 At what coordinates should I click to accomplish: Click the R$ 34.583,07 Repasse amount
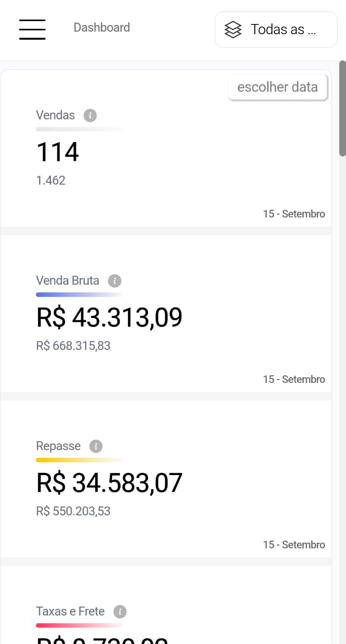[109, 483]
